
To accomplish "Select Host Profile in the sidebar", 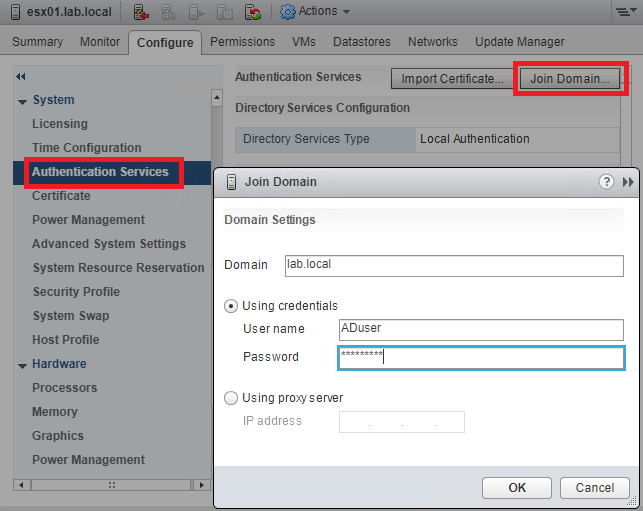I will coord(66,340).
